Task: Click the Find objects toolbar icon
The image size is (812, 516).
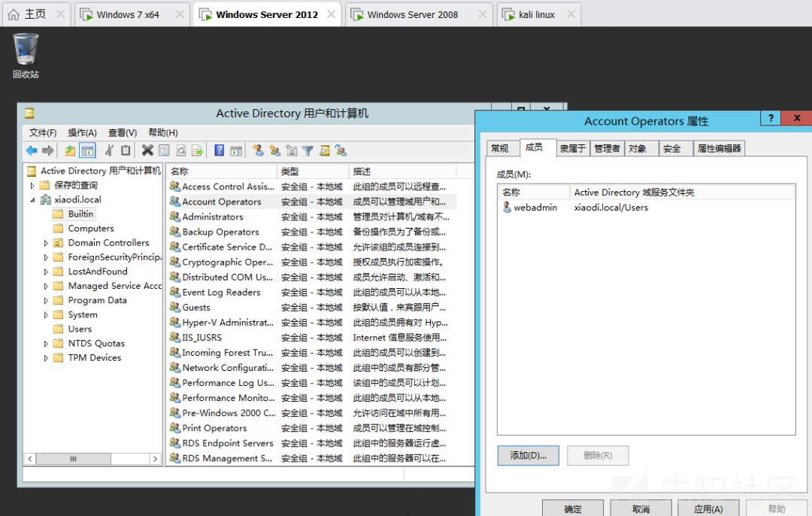Action: (325, 150)
